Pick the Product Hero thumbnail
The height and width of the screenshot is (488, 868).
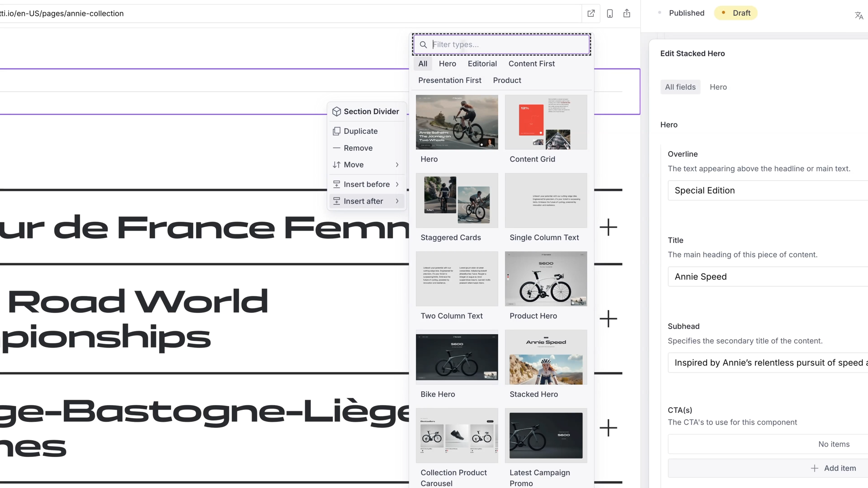tap(545, 279)
